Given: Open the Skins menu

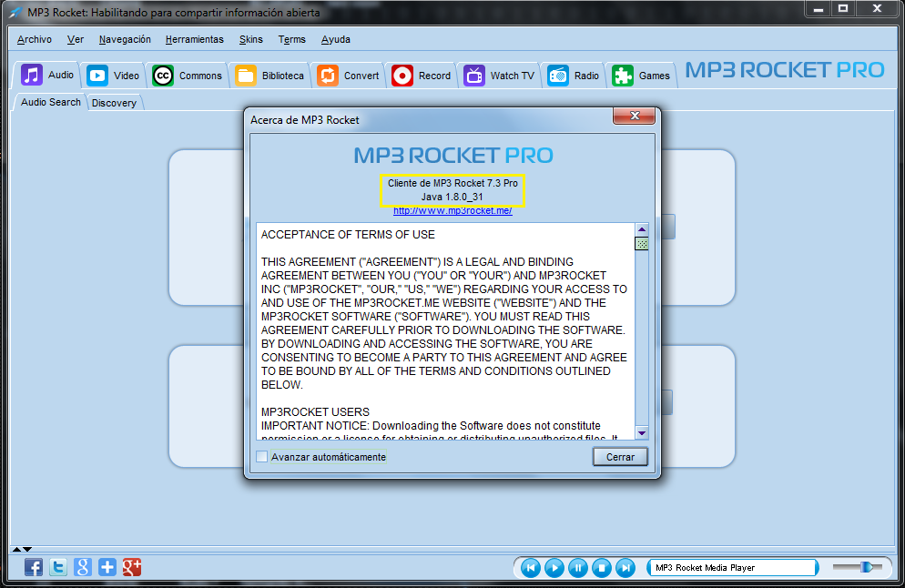Looking at the screenshot, I should click(251, 39).
